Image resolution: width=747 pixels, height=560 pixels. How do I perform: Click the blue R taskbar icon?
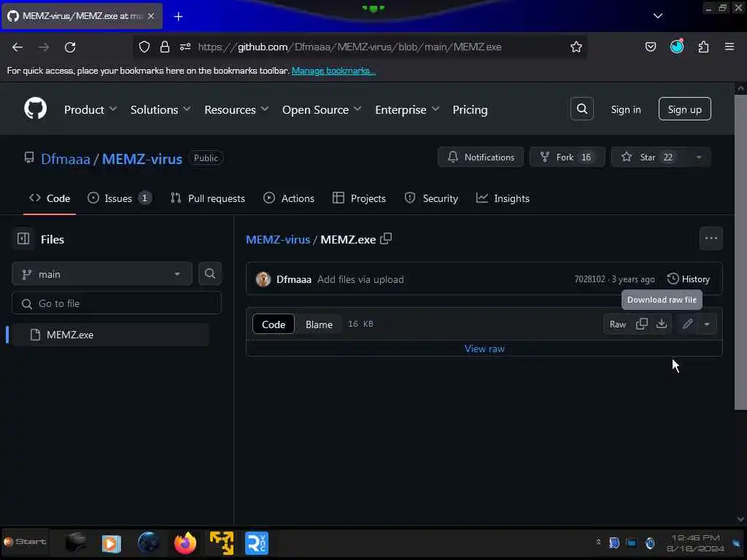[x=257, y=543]
